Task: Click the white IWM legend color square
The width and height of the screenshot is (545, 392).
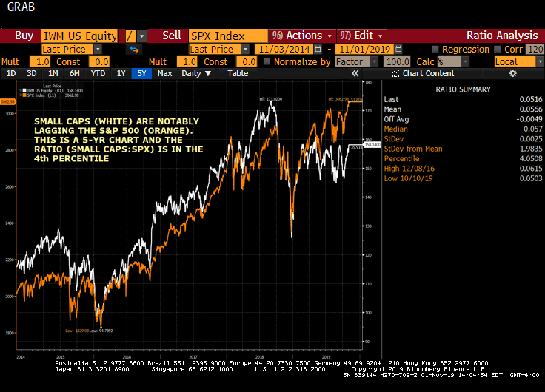Action: pyautogui.click(x=24, y=91)
